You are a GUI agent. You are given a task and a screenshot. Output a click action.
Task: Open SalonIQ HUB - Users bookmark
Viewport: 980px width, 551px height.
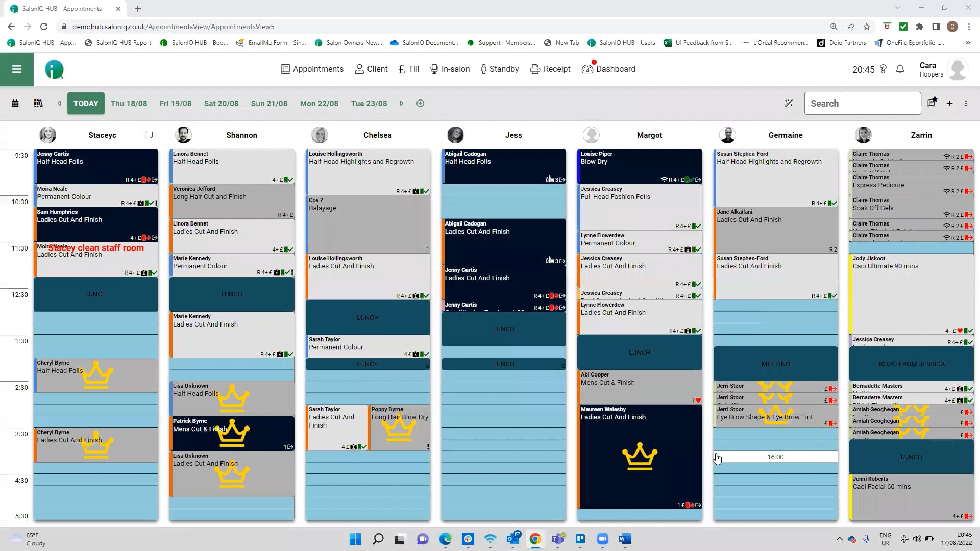pos(621,43)
